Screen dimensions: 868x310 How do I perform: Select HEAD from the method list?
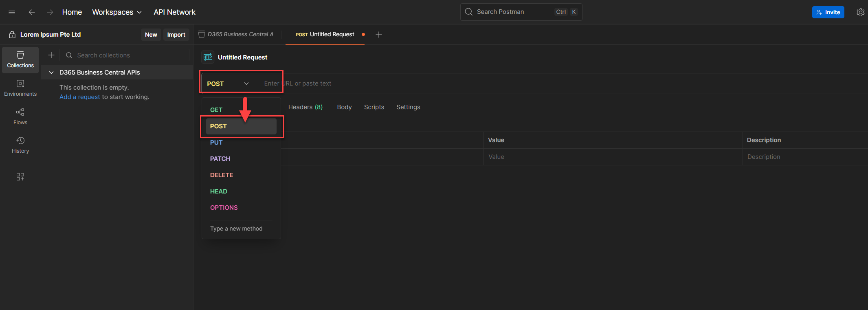point(241,191)
